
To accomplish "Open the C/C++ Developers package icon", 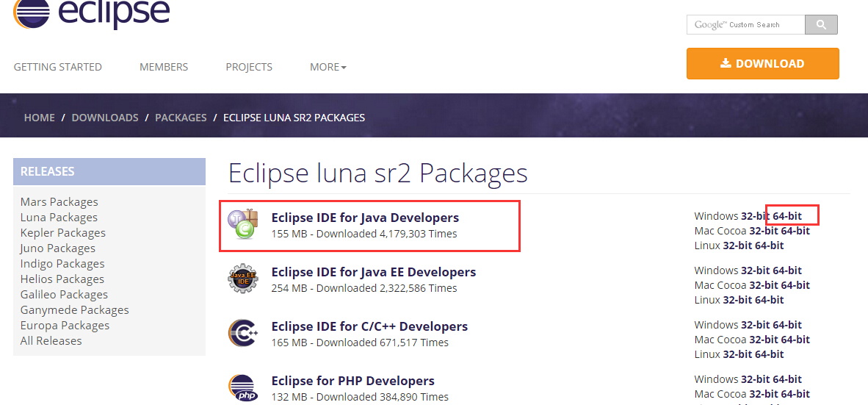I will [243, 332].
